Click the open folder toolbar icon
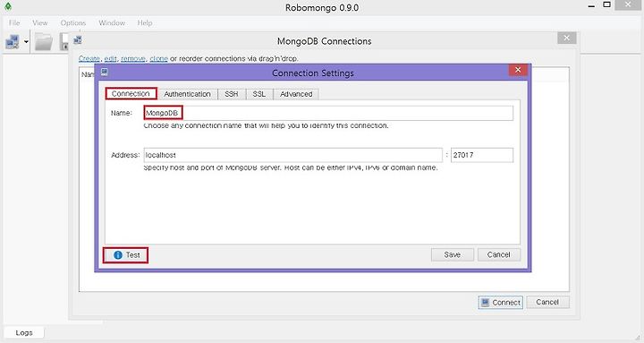The width and height of the screenshot is (644, 343). click(x=44, y=41)
